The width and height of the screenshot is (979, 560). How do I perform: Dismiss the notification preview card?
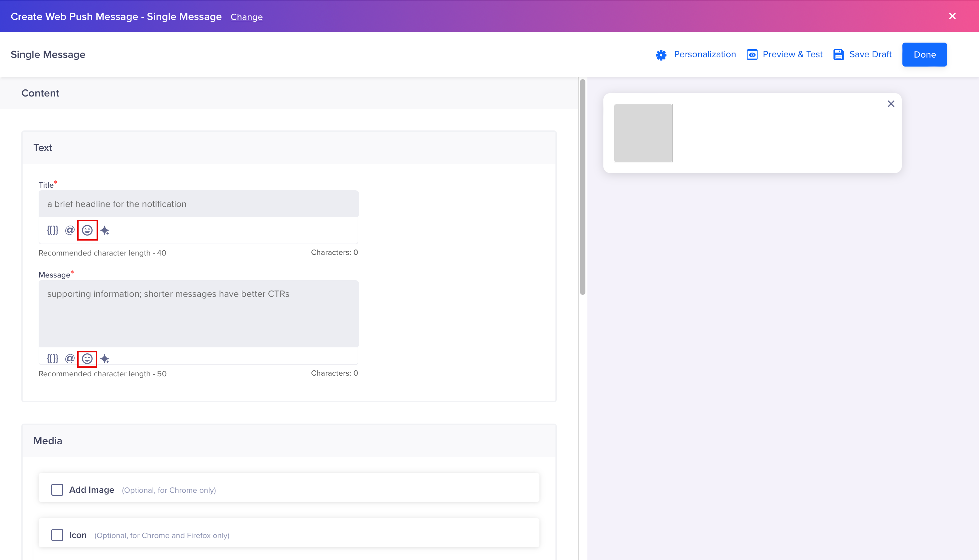pyautogui.click(x=891, y=104)
